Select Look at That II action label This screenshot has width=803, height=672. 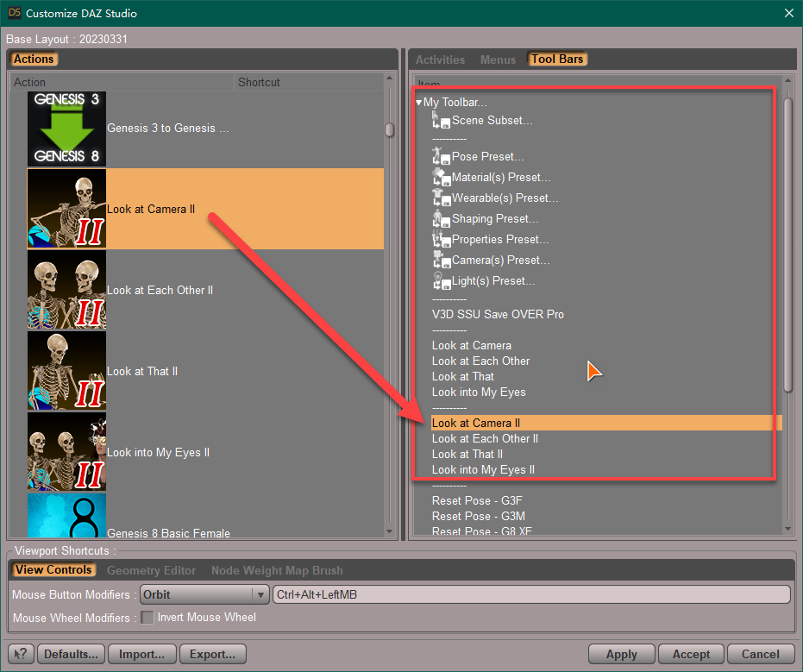(x=141, y=371)
